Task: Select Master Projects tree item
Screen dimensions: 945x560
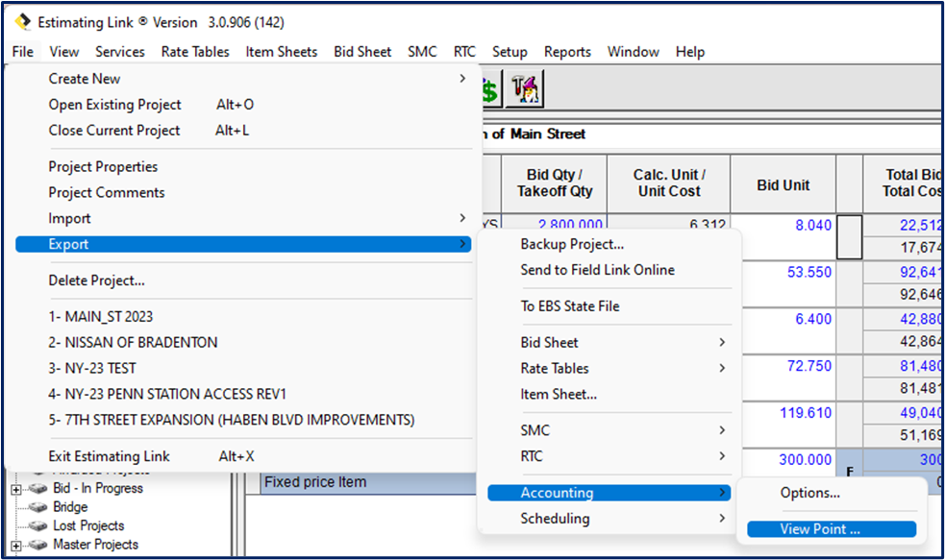Action: click(x=96, y=545)
